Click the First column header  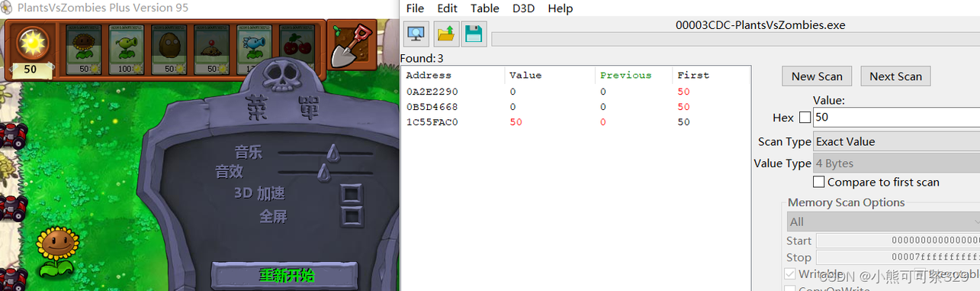(711, 76)
